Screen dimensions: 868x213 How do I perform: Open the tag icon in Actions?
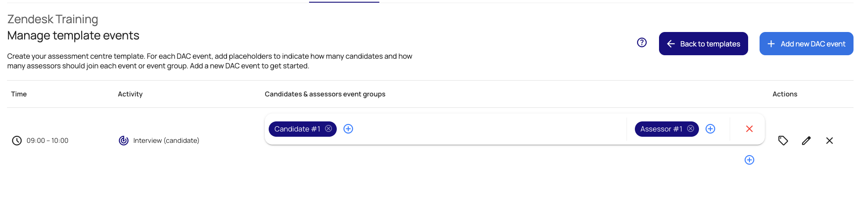coord(783,141)
